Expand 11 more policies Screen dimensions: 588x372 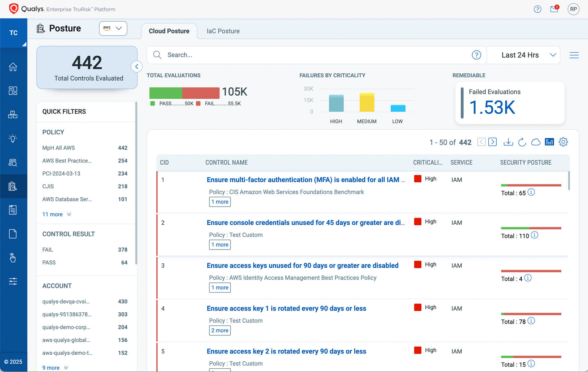57,214
